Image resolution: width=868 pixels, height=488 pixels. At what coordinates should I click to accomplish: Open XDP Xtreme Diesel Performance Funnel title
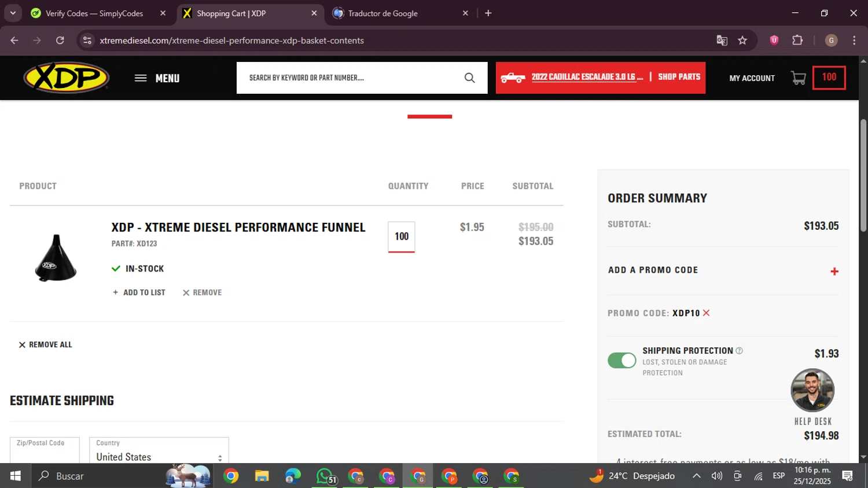(x=238, y=228)
